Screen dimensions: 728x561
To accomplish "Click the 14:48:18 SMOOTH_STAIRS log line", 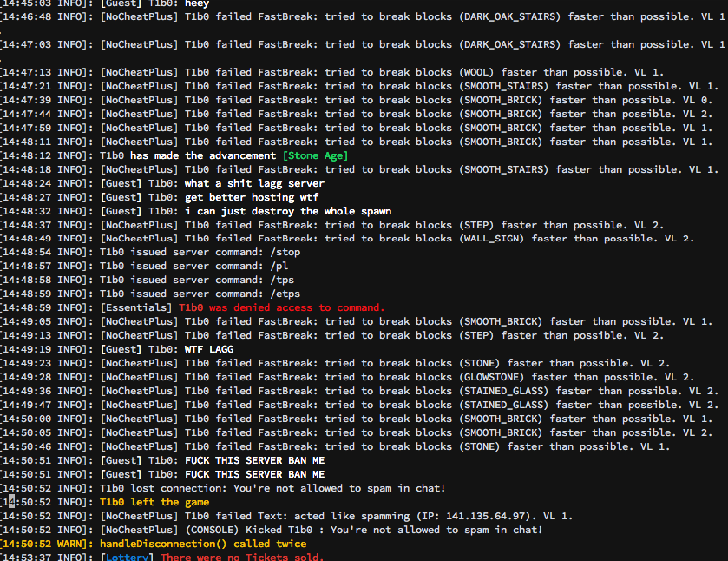I will pyautogui.click(x=360, y=169).
